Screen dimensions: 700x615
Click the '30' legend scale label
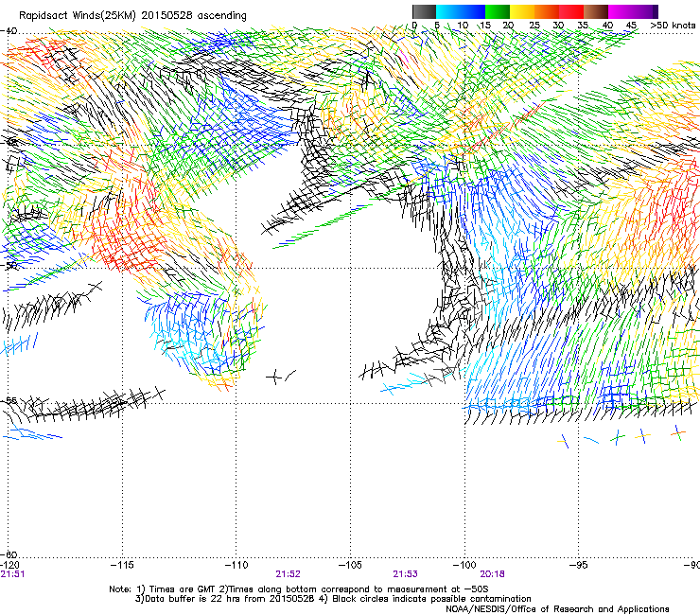tap(558, 26)
